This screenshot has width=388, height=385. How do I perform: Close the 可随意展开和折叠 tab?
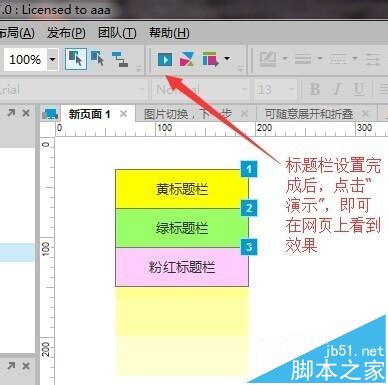pos(365,114)
